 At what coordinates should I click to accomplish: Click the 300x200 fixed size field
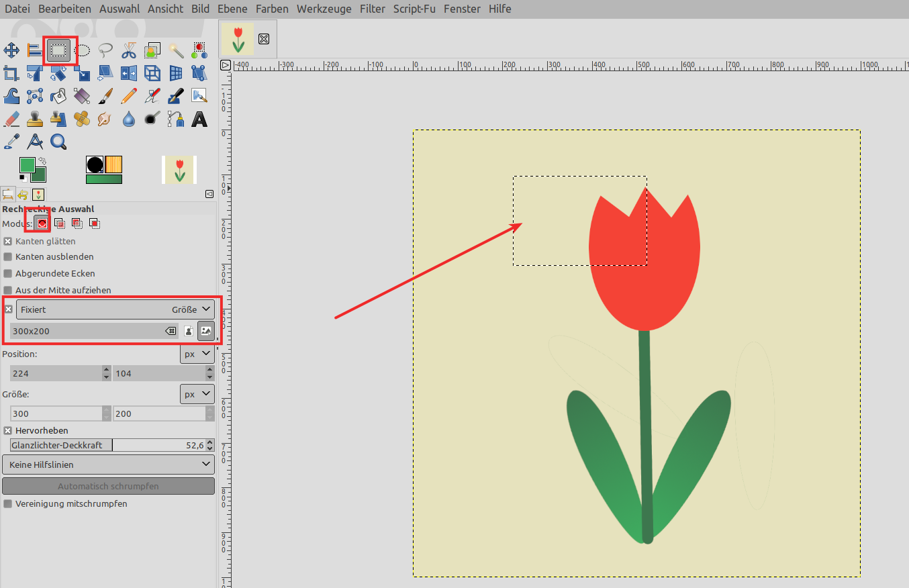click(x=86, y=331)
